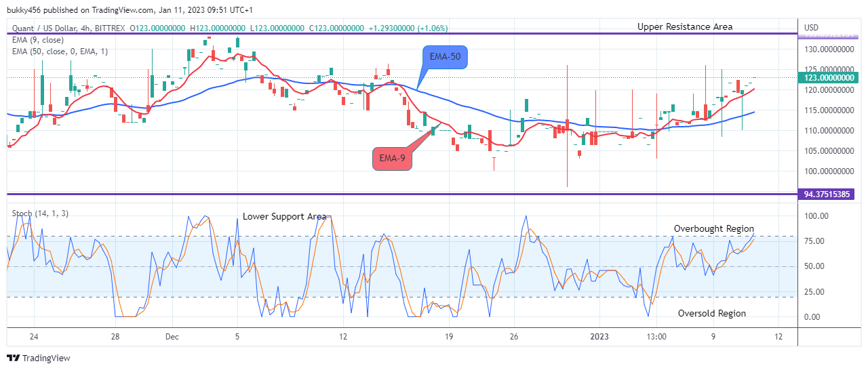The image size is (868, 370).
Task: Click the 13:00 label on time axis
Action: coord(657,336)
